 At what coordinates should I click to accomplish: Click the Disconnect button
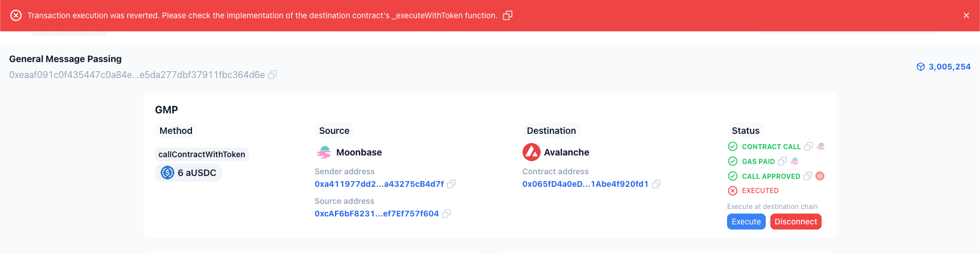pyautogui.click(x=795, y=222)
